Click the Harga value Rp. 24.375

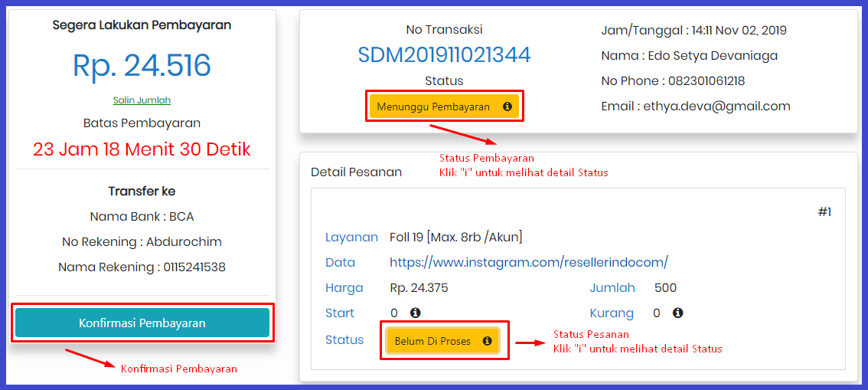click(x=419, y=288)
